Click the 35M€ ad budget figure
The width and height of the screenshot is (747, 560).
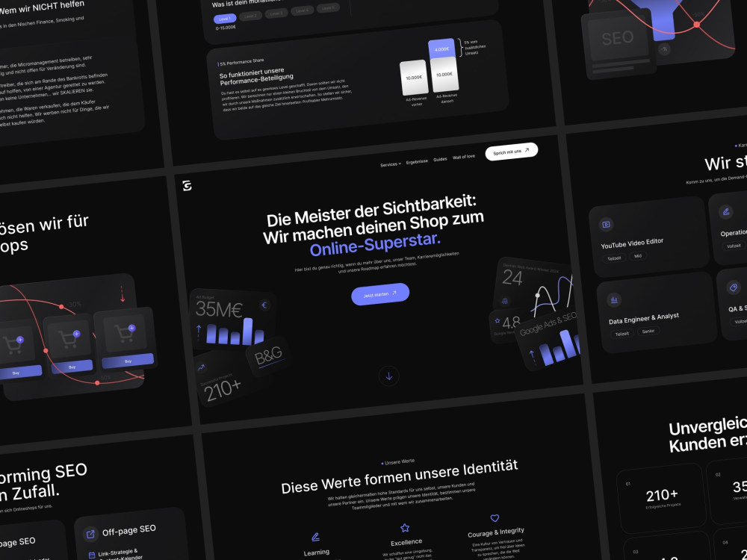[x=219, y=310]
